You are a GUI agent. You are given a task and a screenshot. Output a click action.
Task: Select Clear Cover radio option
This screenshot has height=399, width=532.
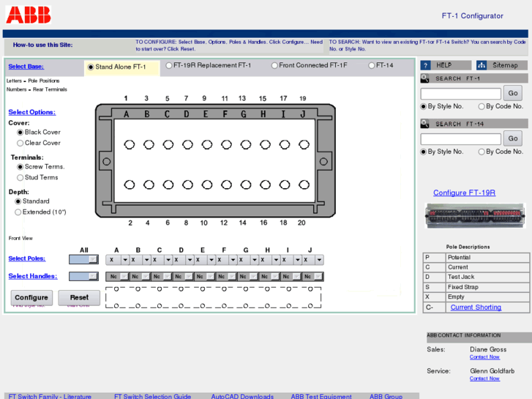tap(20, 143)
